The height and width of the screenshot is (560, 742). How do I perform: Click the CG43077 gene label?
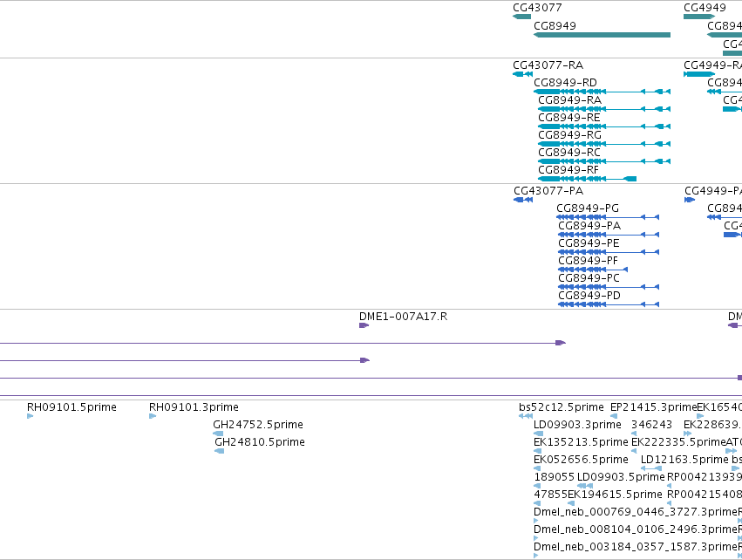click(537, 8)
